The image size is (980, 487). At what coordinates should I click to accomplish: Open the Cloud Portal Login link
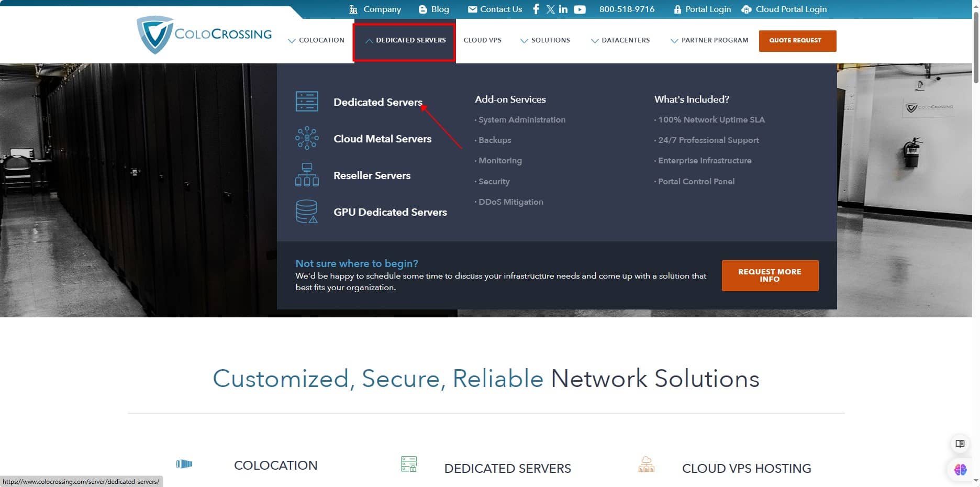point(791,9)
